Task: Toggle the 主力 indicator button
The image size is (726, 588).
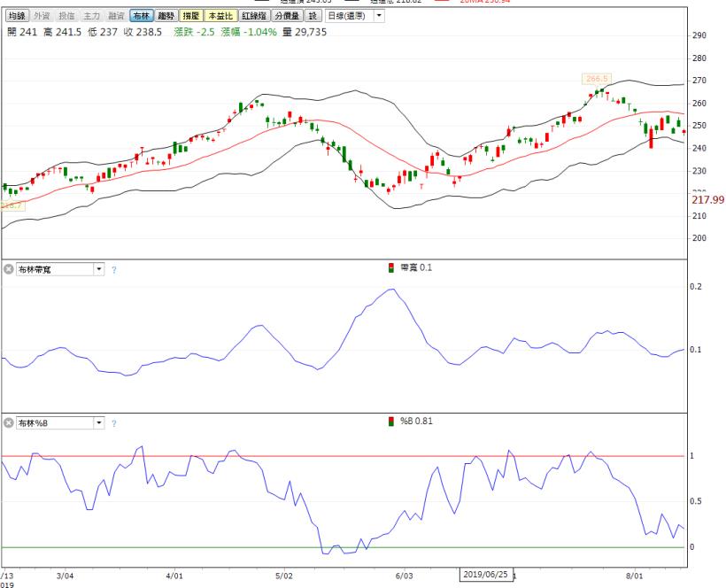Action: (x=91, y=16)
